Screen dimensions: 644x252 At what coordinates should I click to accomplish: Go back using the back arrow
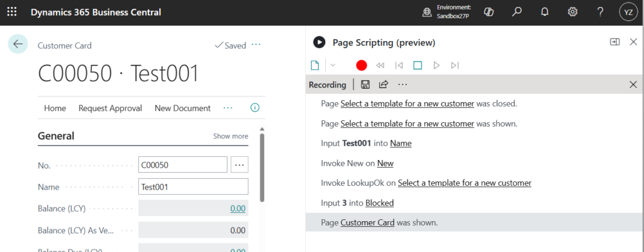click(18, 44)
